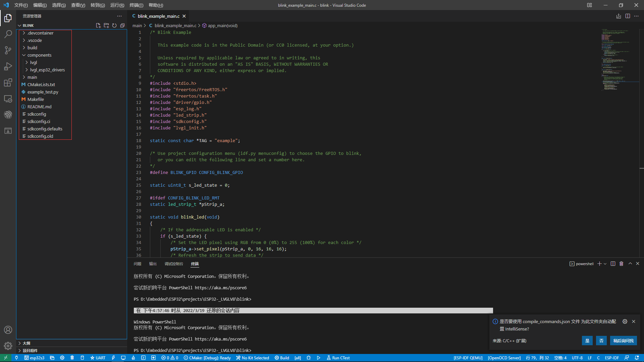The width and height of the screenshot is (644, 362).
Task: Open sdkconfig.defaults file
Action: click(x=45, y=129)
